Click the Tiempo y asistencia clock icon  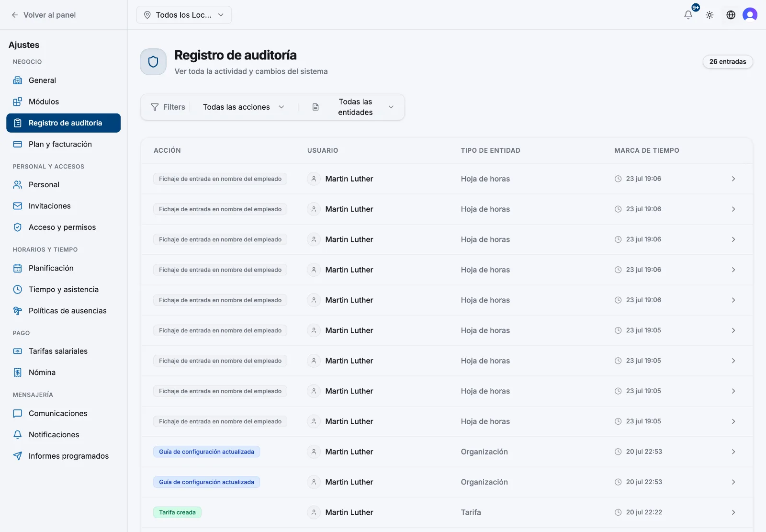(x=18, y=289)
